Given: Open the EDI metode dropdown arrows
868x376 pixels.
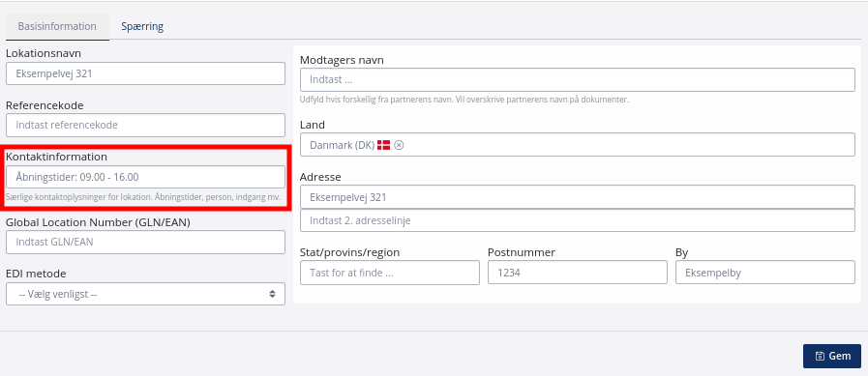Looking at the screenshot, I should click(x=272, y=294).
